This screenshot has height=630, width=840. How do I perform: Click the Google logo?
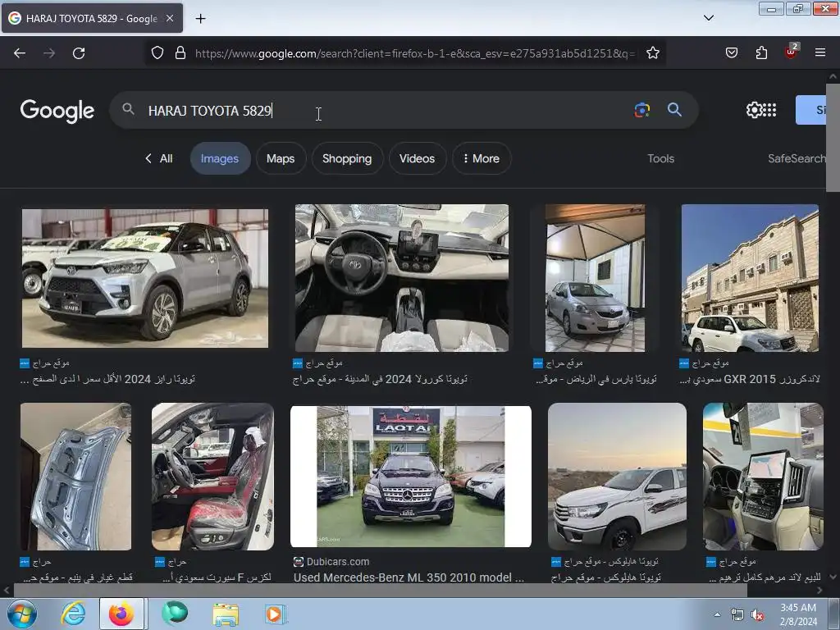click(57, 111)
